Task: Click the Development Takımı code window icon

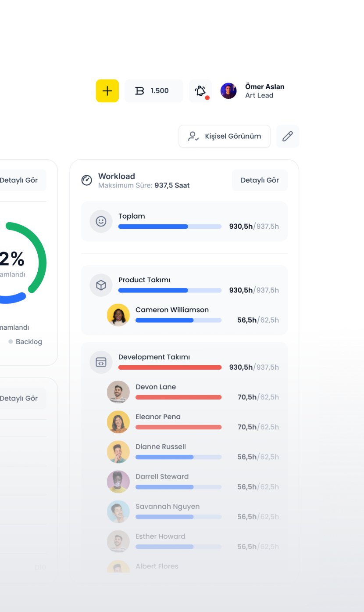Action: click(x=101, y=362)
